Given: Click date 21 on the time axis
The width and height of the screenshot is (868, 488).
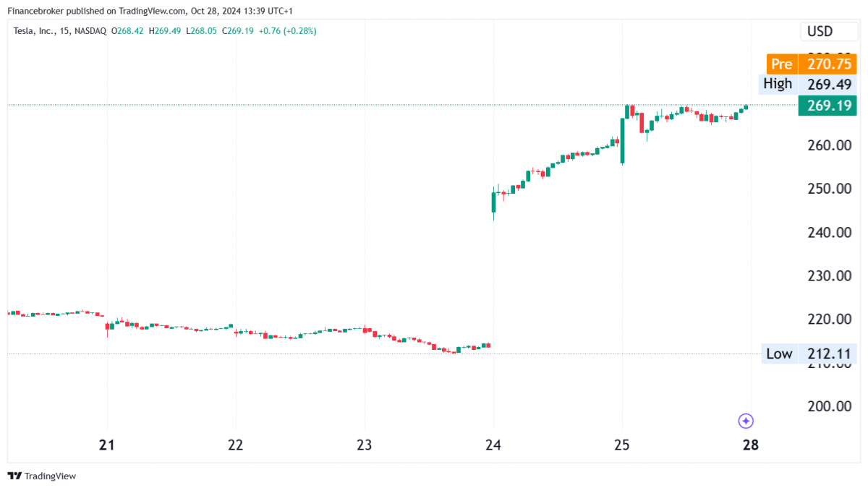Looking at the screenshot, I should tap(107, 445).
